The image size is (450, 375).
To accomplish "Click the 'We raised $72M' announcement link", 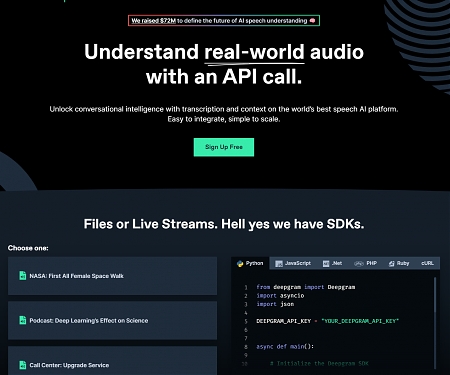I will pyautogui.click(x=153, y=21).
